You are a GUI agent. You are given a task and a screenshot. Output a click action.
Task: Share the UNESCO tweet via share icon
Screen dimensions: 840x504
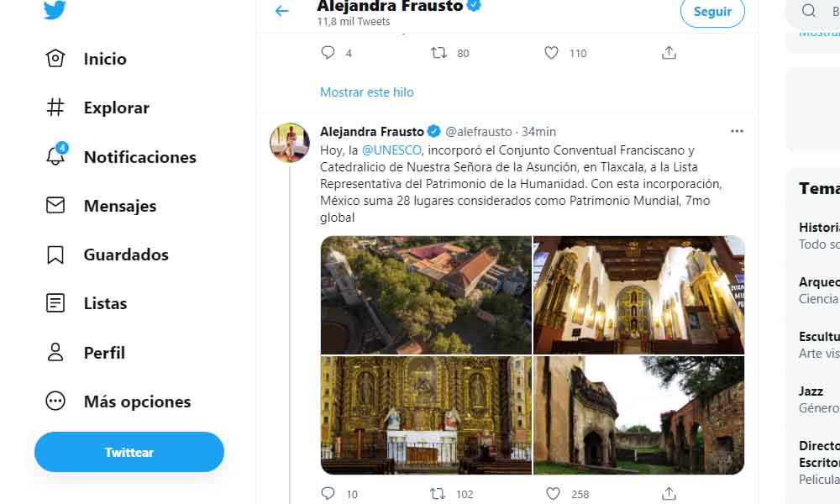point(669,494)
